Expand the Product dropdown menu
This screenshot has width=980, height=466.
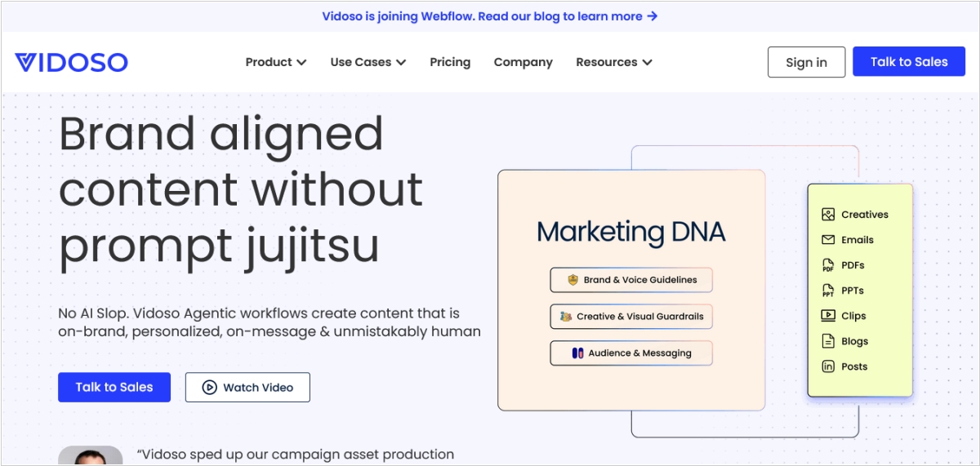pyautogui.click(x=276, y=62)
